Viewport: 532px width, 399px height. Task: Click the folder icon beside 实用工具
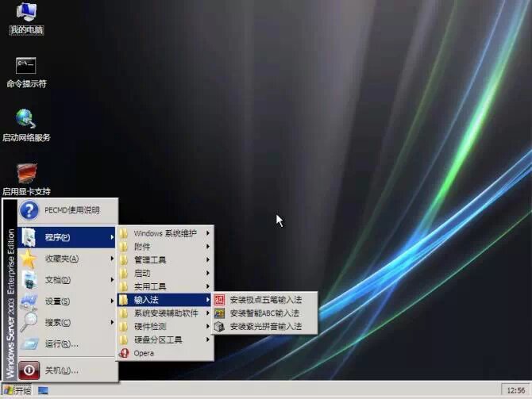point(124,286)
